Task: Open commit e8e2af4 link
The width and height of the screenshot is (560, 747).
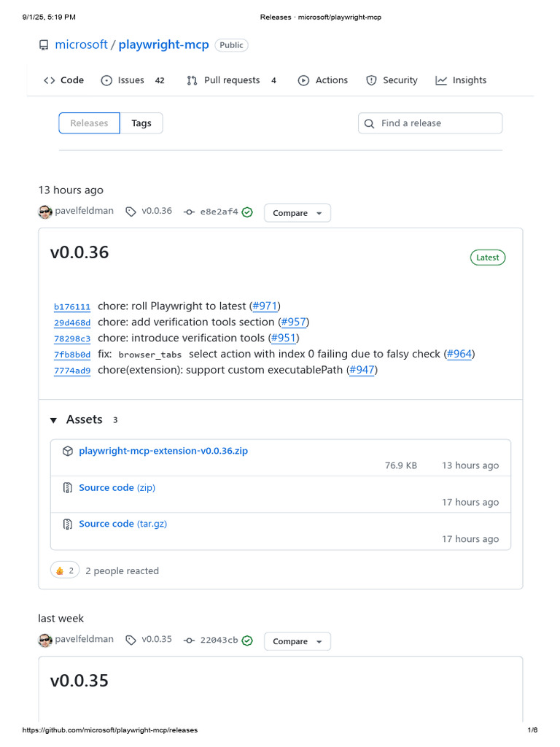Action: tap(219, 212)
